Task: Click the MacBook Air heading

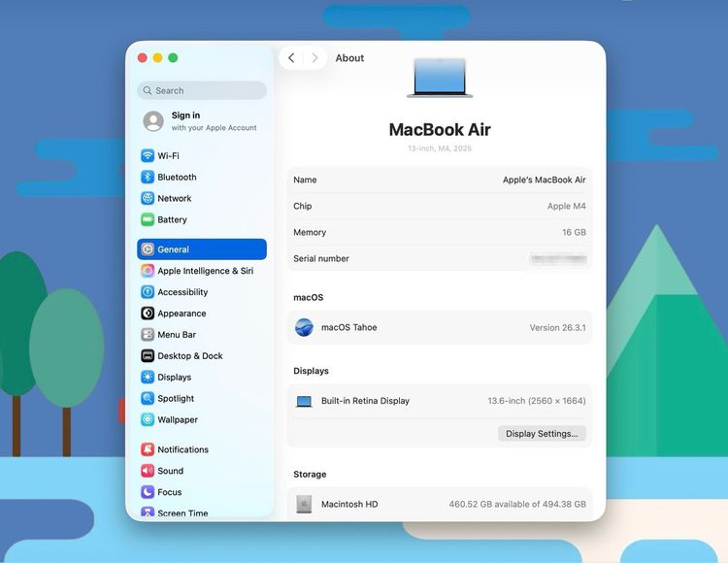Action: point(440,129)
